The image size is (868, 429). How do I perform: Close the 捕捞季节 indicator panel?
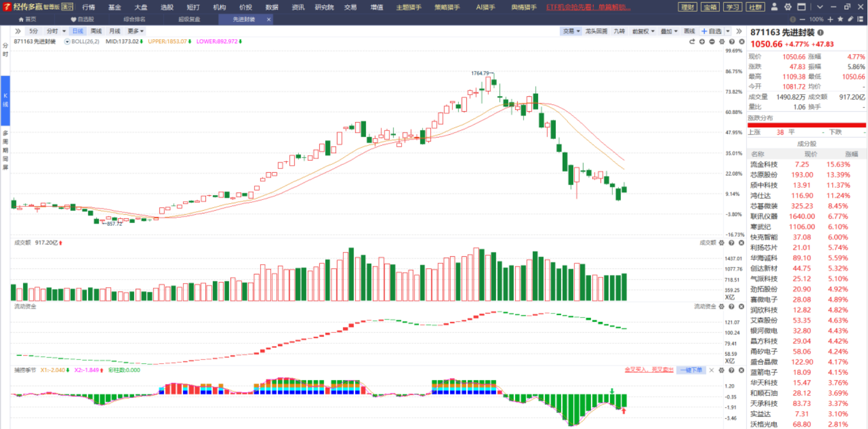tap(741, 370)
